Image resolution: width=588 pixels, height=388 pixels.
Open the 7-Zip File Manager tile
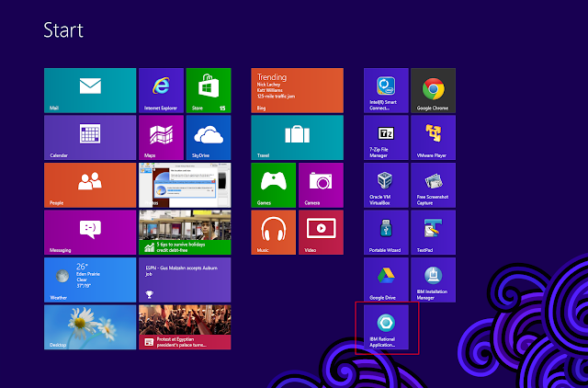click(x=386, y=138)
